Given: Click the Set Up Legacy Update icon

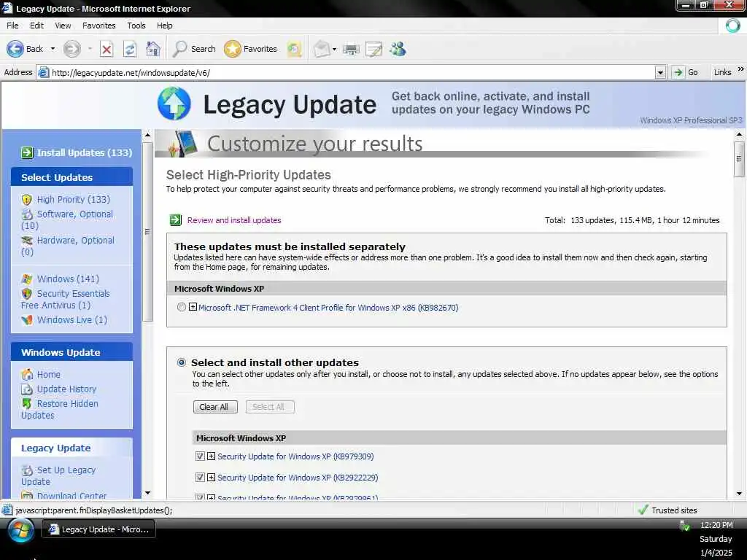Looking at the screenshot, I should pos(27,470).
